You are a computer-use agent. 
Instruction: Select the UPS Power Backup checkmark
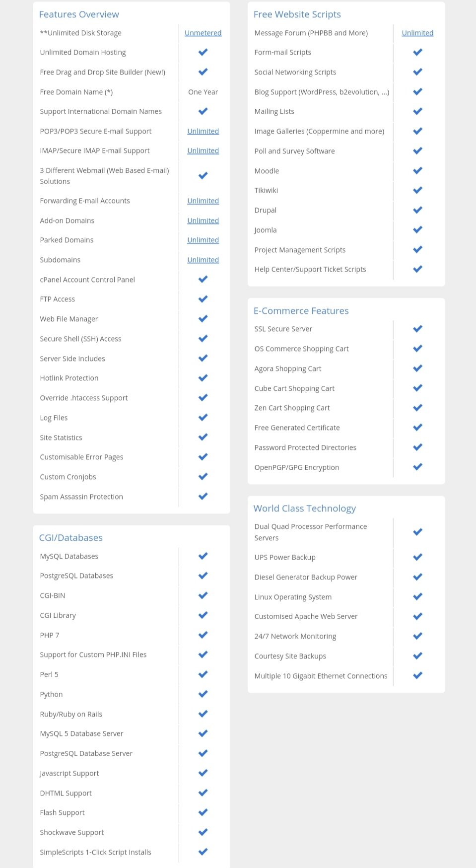(x=417, y=557)
